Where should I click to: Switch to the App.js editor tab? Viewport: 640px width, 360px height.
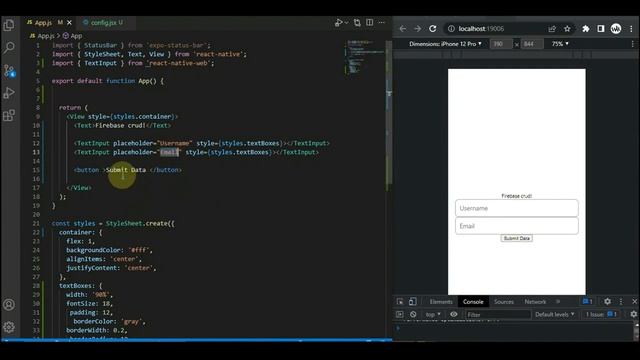[x=43, y=22]
